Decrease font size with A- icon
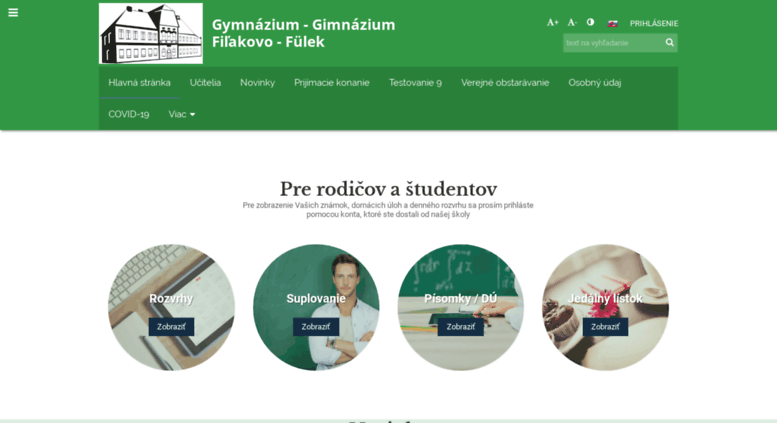 [x=572, y=22]
